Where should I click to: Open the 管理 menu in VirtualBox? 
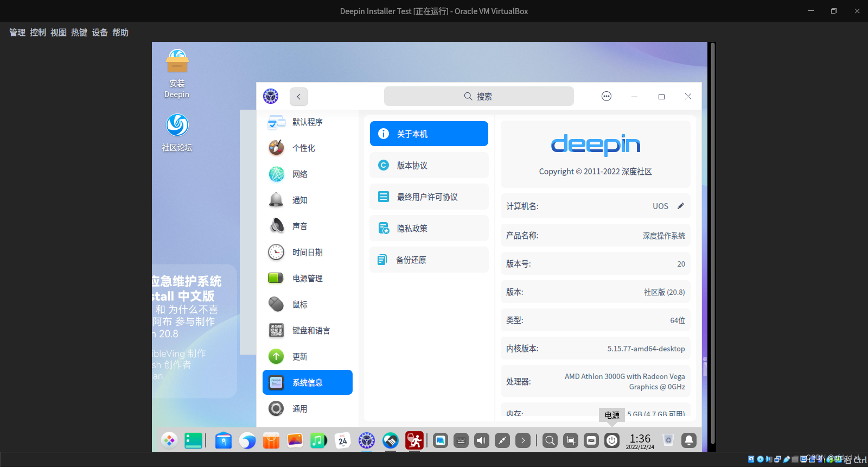click(17, 33)
